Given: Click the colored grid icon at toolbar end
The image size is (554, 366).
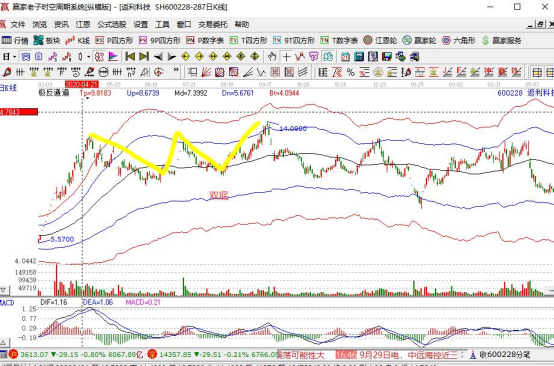Looking at the screenshot, I should coord(537,72).
